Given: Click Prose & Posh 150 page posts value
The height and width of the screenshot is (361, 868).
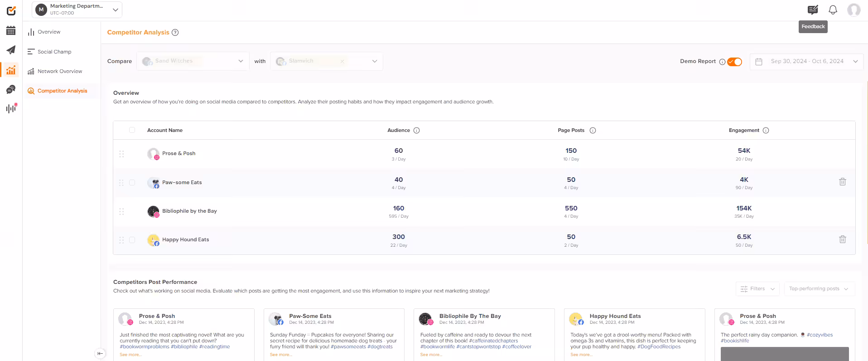Looking at the screenshot, I should (x=571, y=151).
